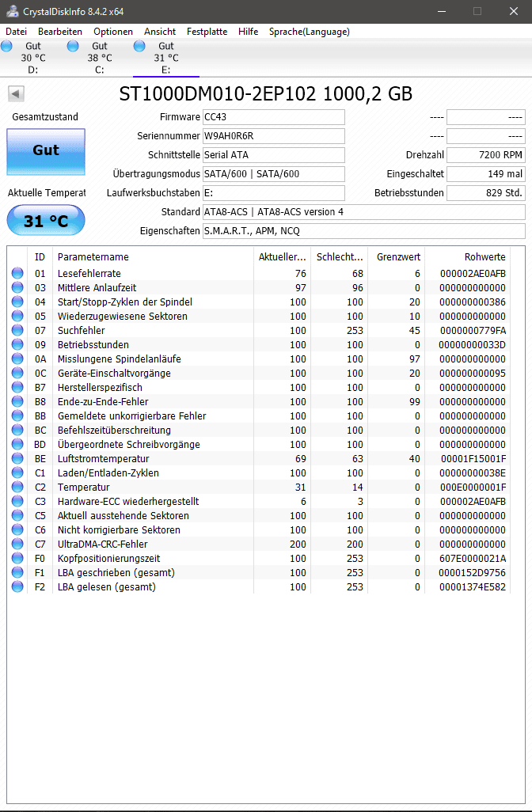532x812 pixels.
Task: Open the Festplatte menu
Action: click(207, 32)
